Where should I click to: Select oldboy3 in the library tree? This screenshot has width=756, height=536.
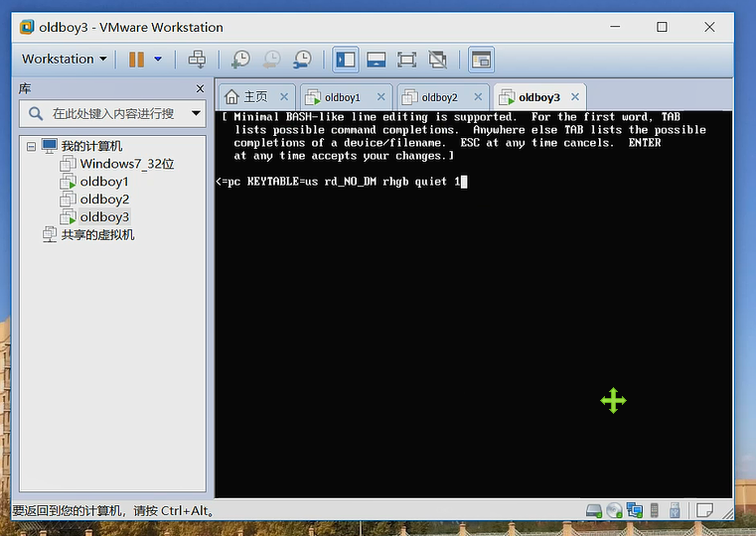tap(104, 217)
